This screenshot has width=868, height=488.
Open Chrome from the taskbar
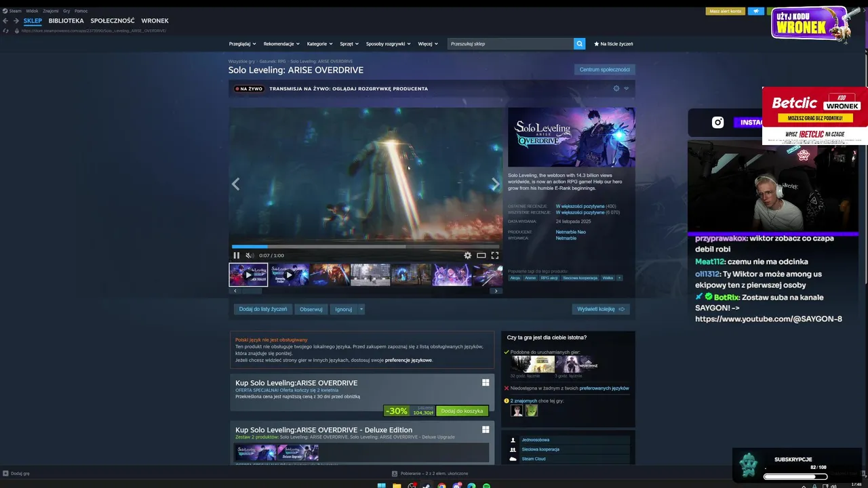441,485
